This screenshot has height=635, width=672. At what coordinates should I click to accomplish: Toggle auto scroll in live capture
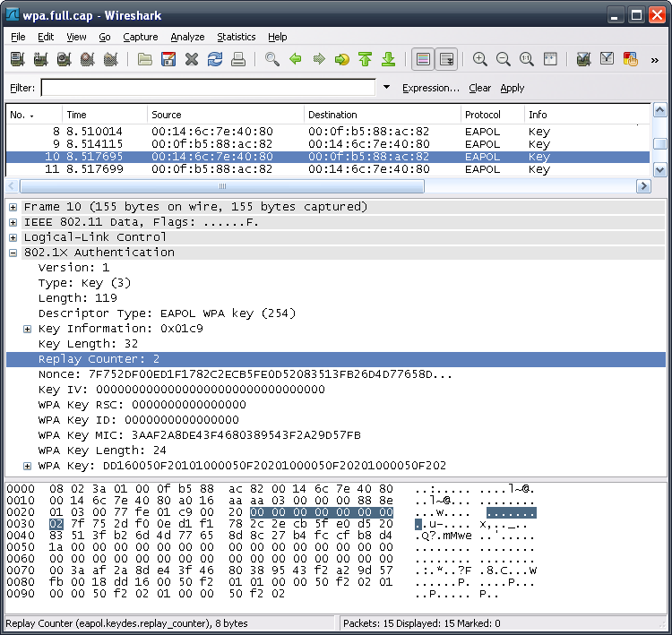[446, 59]
